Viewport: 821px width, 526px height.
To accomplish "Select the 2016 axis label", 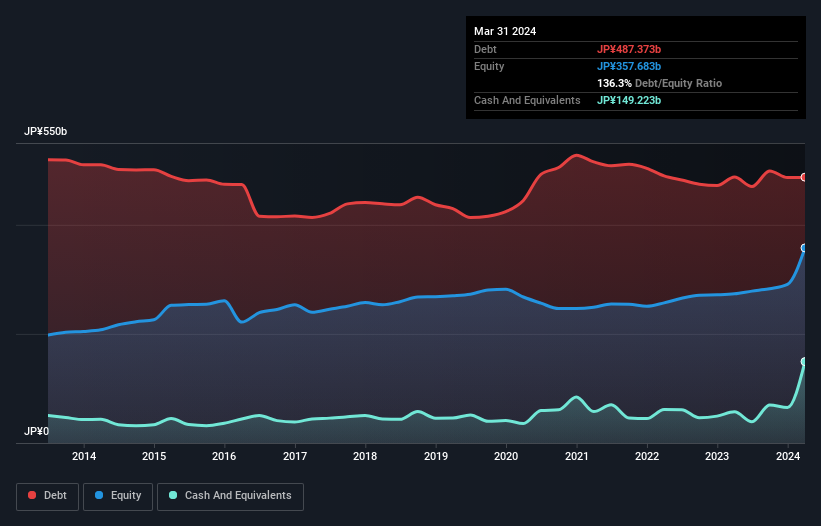I will click(x=224, y=456).
